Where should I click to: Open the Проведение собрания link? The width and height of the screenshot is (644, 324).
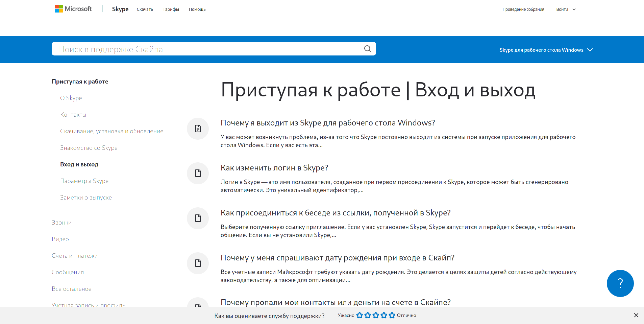pos(523,9)
